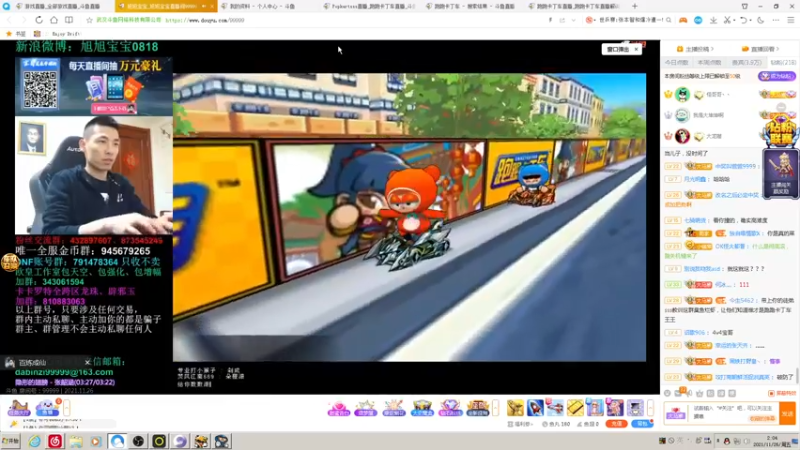This screenshot has height=450, width=800.
Task: Click the pink heart activity badge
Action: (338, 408)
